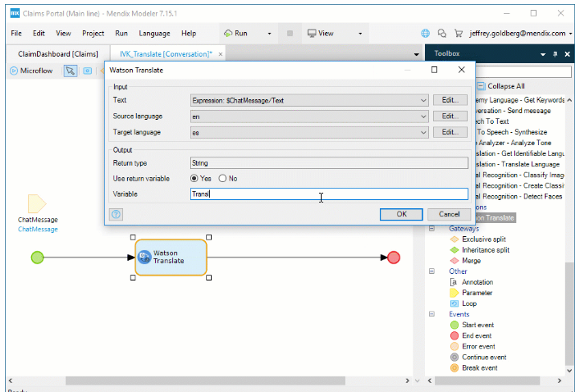Click Edit button for Target language
The image size is (580, 392).
(x=450, y=132)
